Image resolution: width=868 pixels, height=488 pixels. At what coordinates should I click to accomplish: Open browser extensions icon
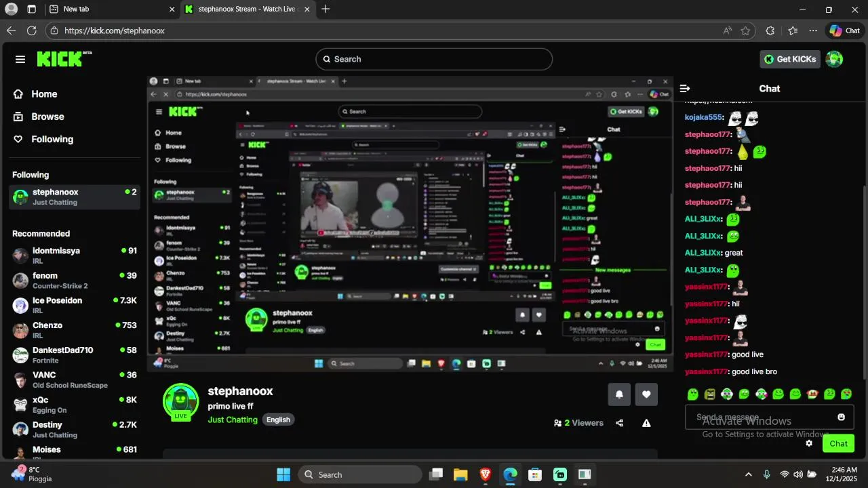pyautogui.click(x=770, y=30)
